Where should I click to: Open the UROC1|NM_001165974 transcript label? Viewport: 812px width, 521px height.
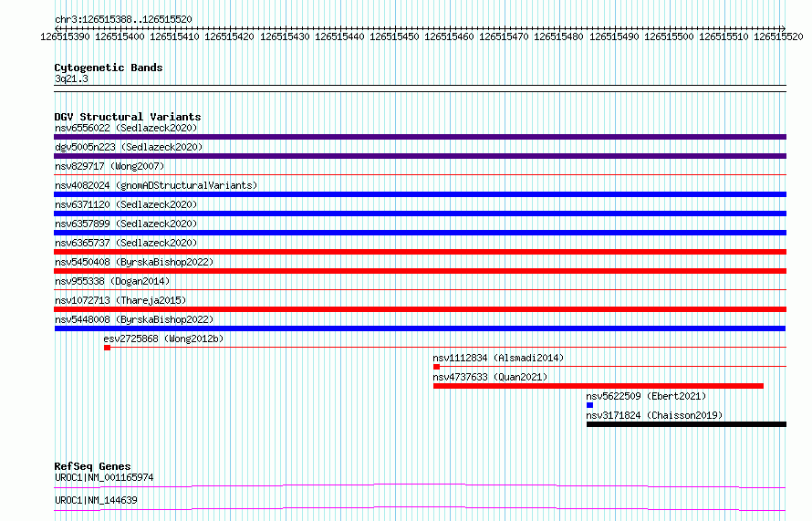[x=104, y=477]
